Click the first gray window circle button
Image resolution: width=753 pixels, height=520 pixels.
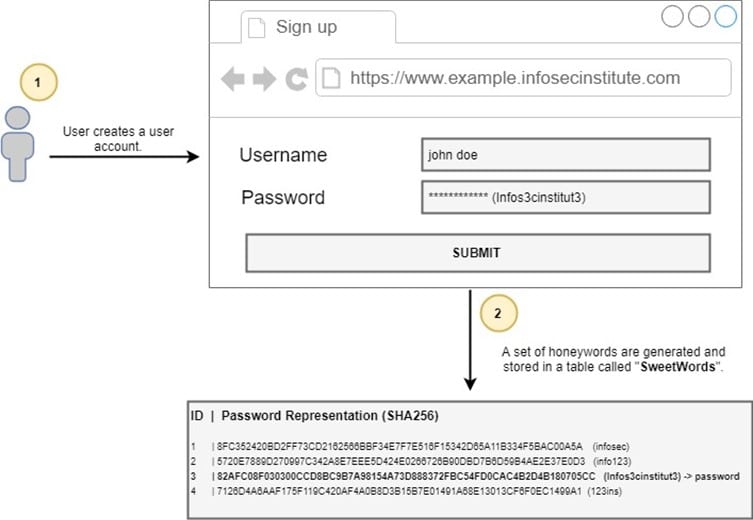pyautogui.click(x=673, y=16)
